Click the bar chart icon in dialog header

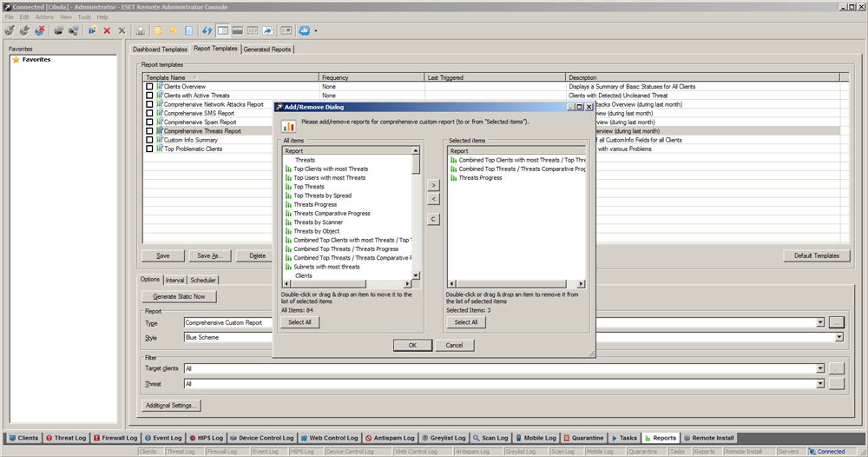288,126
